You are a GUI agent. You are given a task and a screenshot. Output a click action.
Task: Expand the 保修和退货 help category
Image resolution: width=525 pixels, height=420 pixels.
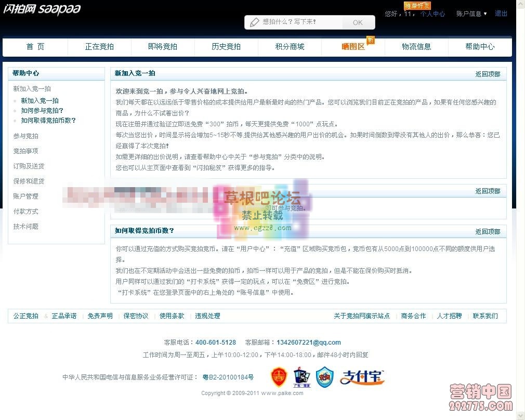point(29,181)
